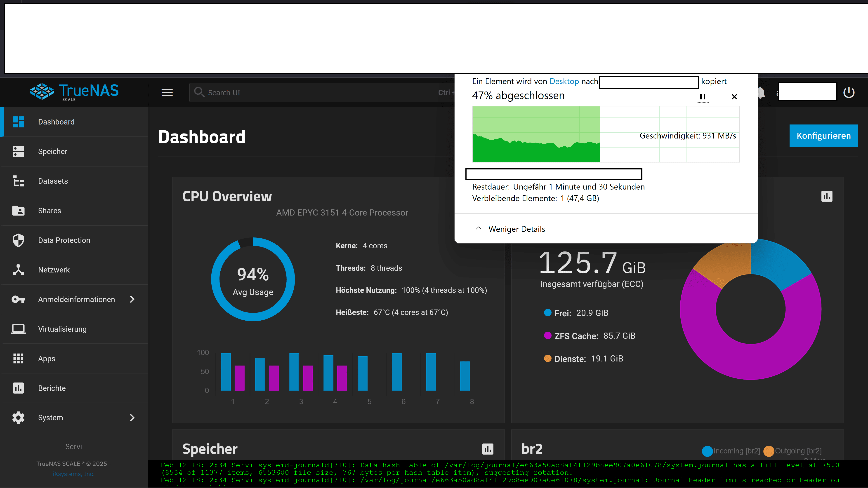Click the Apps grid icon

pos(18,359)
